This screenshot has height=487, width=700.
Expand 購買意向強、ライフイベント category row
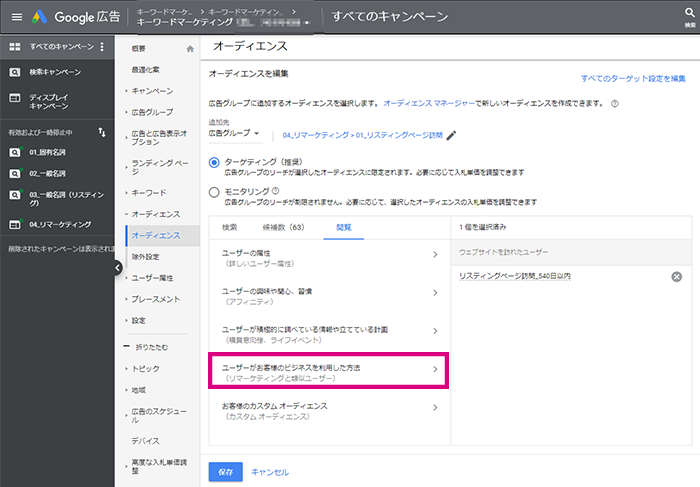coord(329,335)
